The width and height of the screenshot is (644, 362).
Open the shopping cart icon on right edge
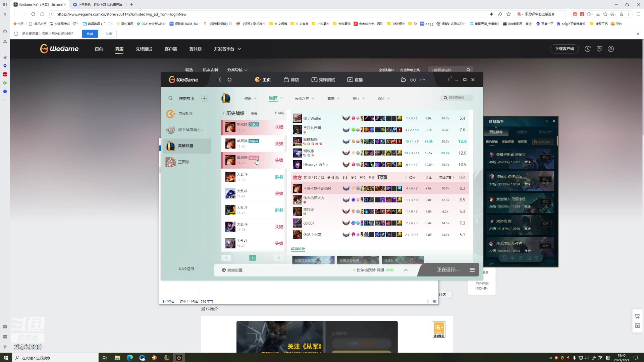637,316
